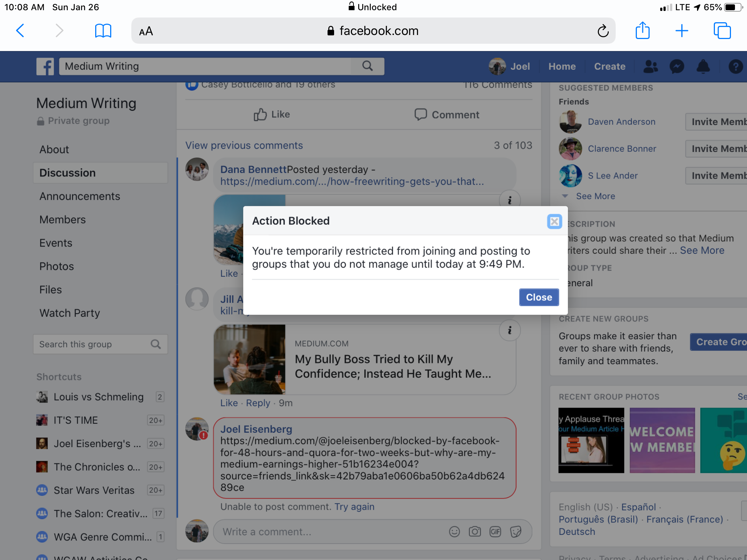Open IT'S TIME shortcut
747x560 pixels.
pyautogui.click(x=100, y=420)
